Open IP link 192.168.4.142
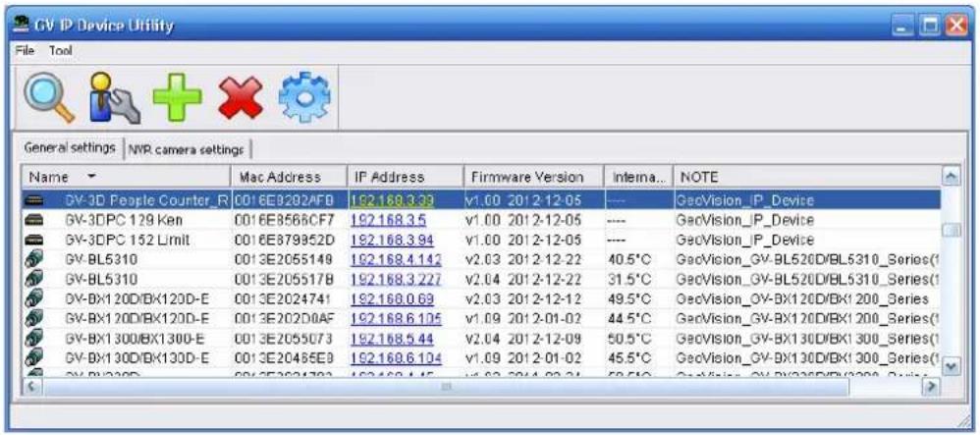This screenshot has height=435, width=980. pyautogui.click(x=397, y=259)
